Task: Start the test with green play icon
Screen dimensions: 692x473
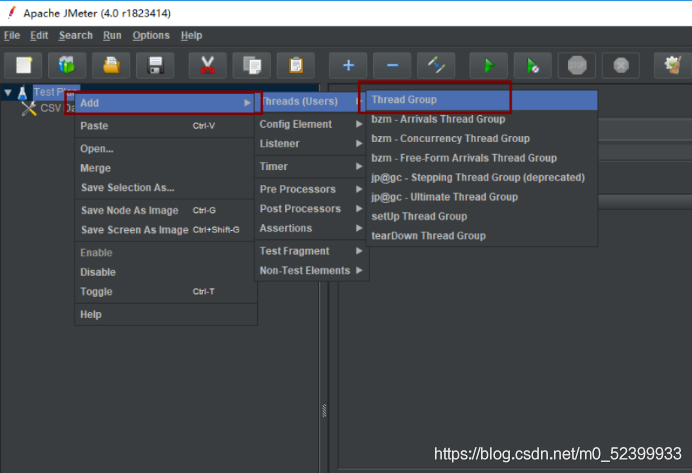Action: tap(489, 66)
